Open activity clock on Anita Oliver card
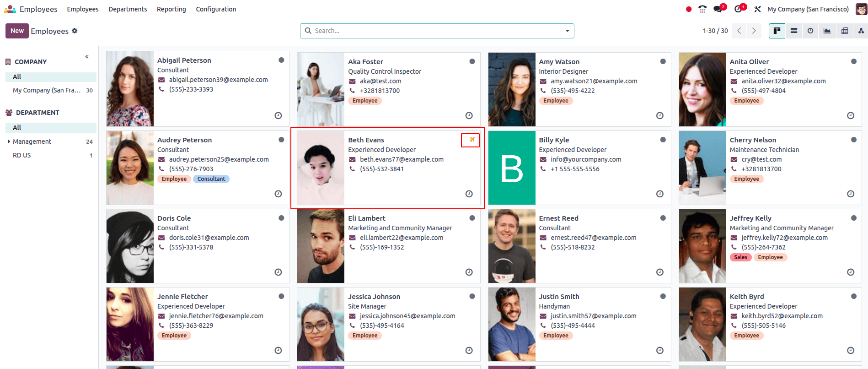The width and height of the screenshot is (868, 369). tap(851, 115)
